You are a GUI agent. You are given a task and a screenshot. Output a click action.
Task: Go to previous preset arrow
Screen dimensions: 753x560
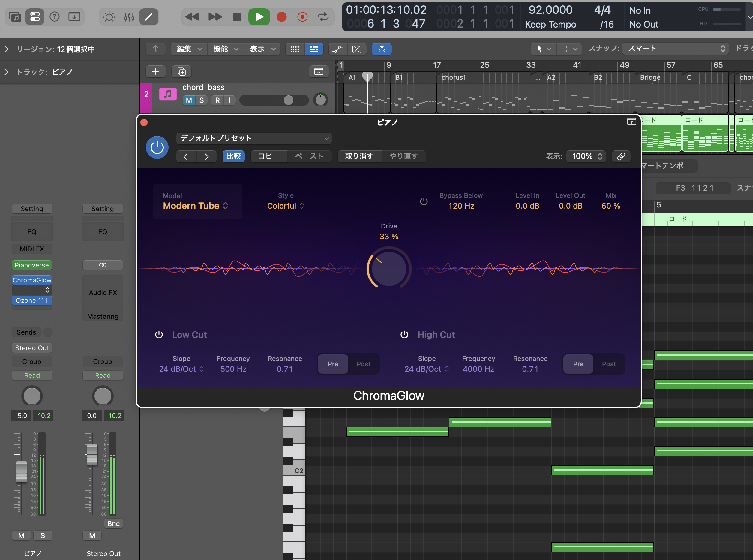(x=186, y=156)
